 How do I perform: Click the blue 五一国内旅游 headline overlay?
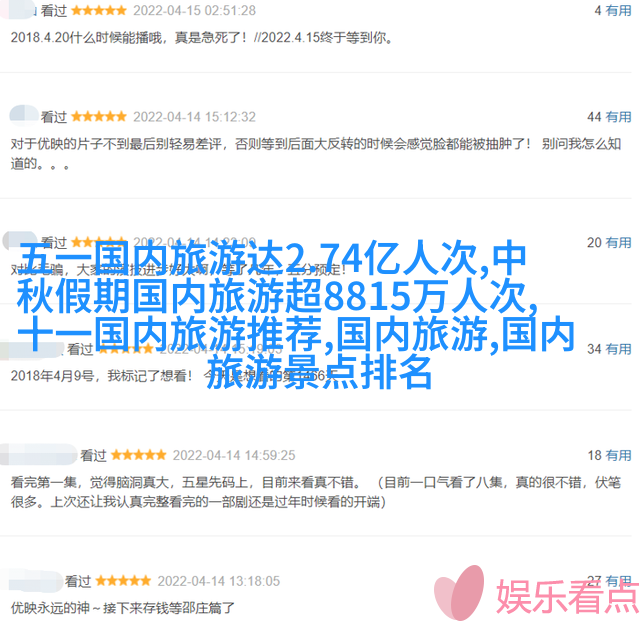[x=296, y=315]
